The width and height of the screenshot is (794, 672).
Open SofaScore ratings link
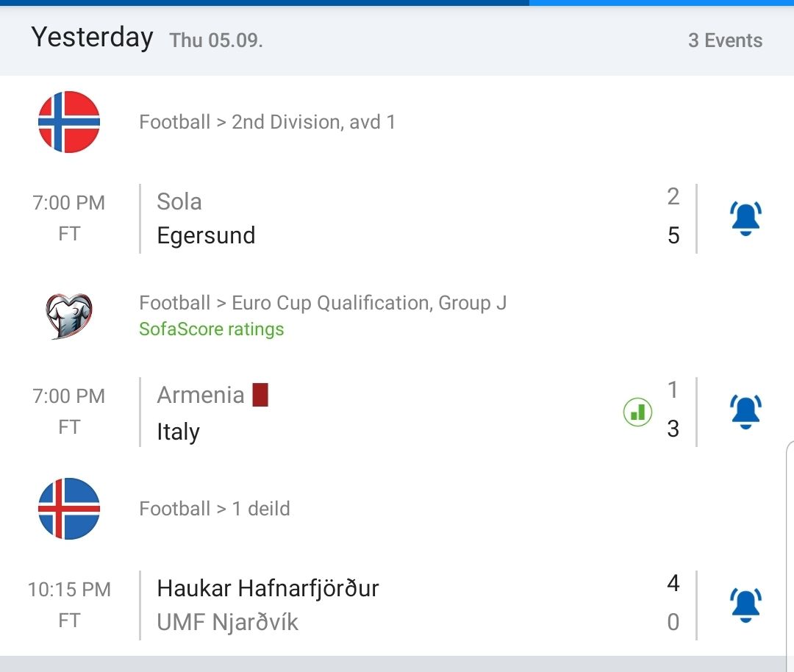point(212,329)
